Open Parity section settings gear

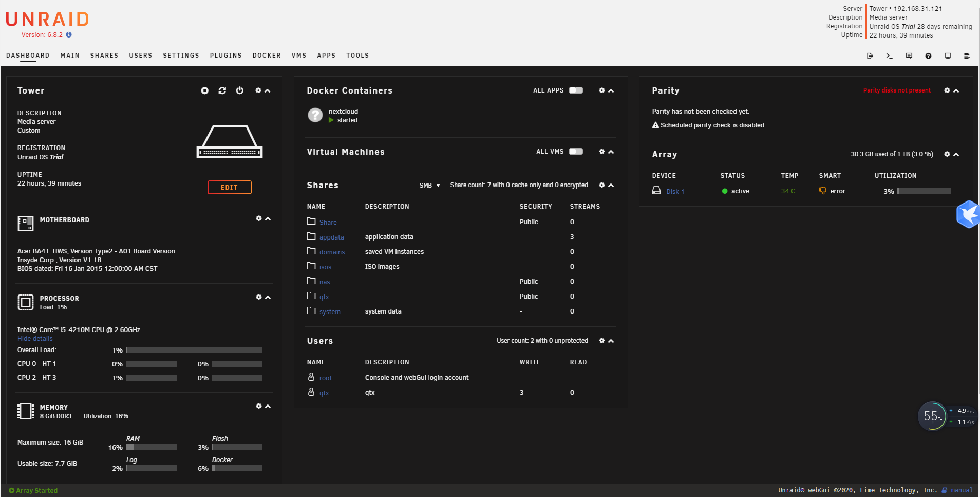click(x=947, y=90)
